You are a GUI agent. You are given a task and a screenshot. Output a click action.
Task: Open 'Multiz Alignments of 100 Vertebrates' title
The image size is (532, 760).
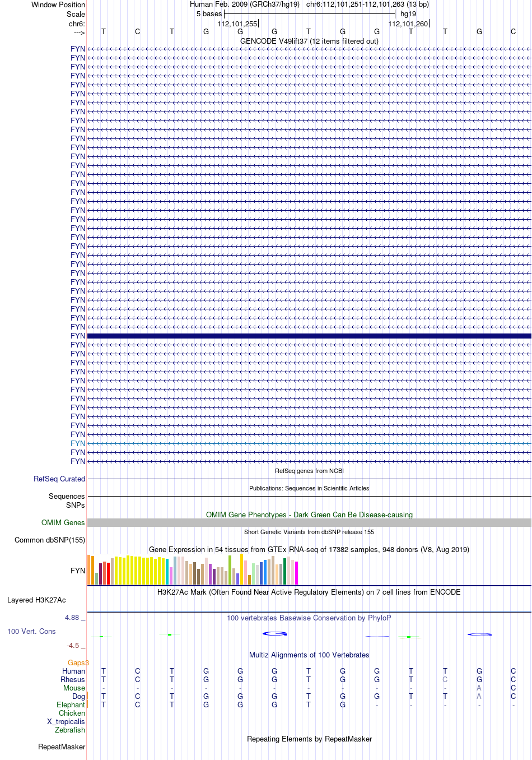pos(309,655)
